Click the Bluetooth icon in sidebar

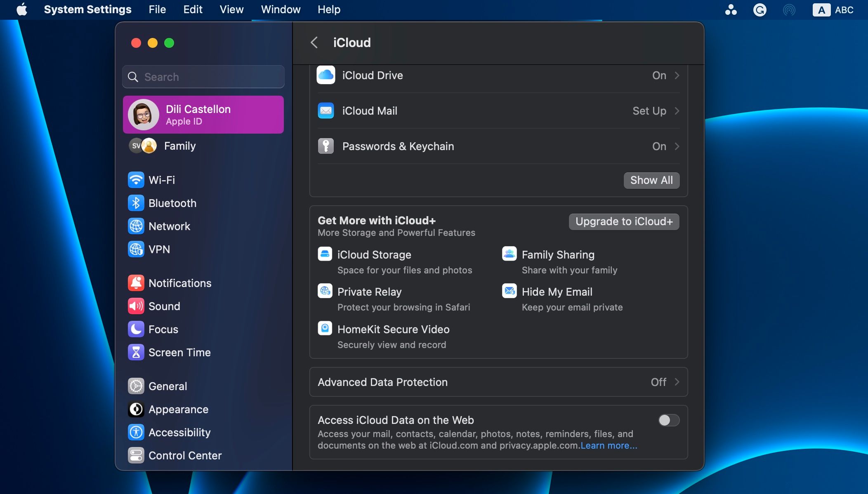[x=136, y=203]
